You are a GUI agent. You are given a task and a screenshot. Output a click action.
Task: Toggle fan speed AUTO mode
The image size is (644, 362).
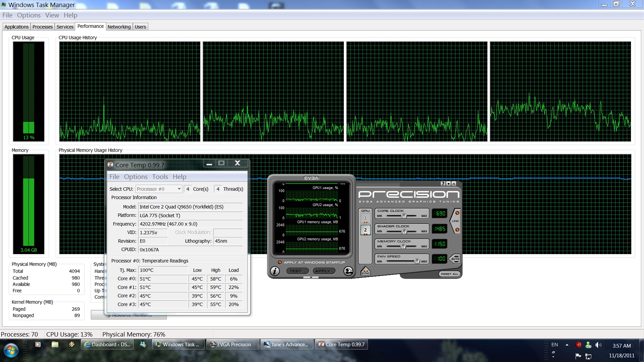tap(455, 259)
